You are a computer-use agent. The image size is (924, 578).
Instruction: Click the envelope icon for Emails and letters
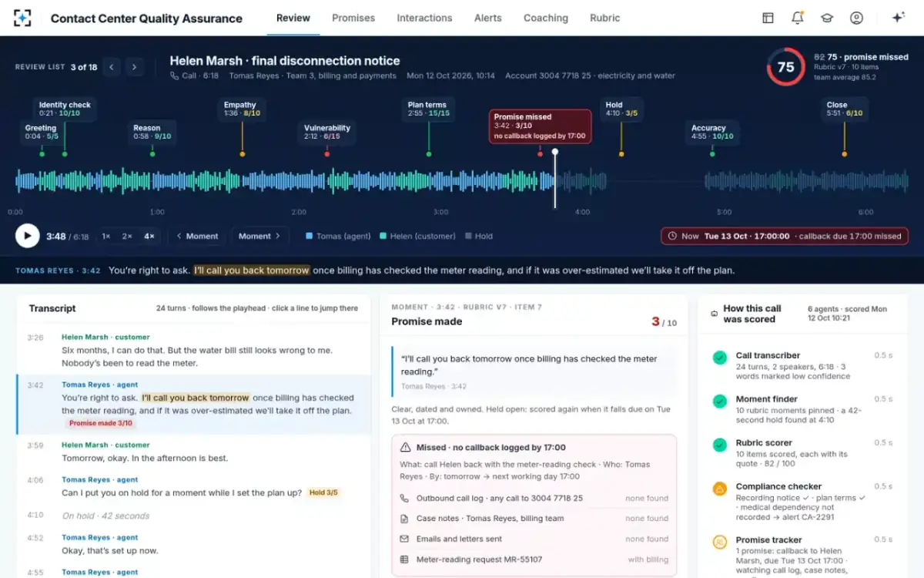pos(404,539)
